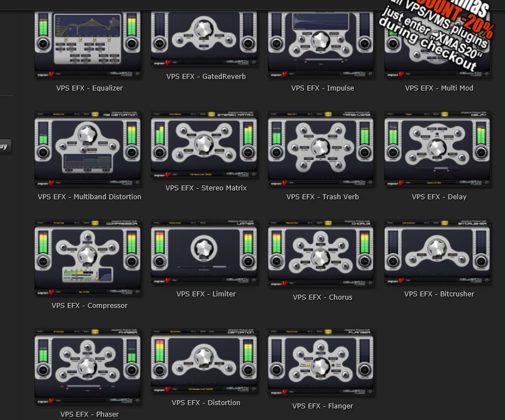Choose the "VPS EFX - Bitcrusher" title
This screenshot has width=505, height=420.
[x=439, y=294]
